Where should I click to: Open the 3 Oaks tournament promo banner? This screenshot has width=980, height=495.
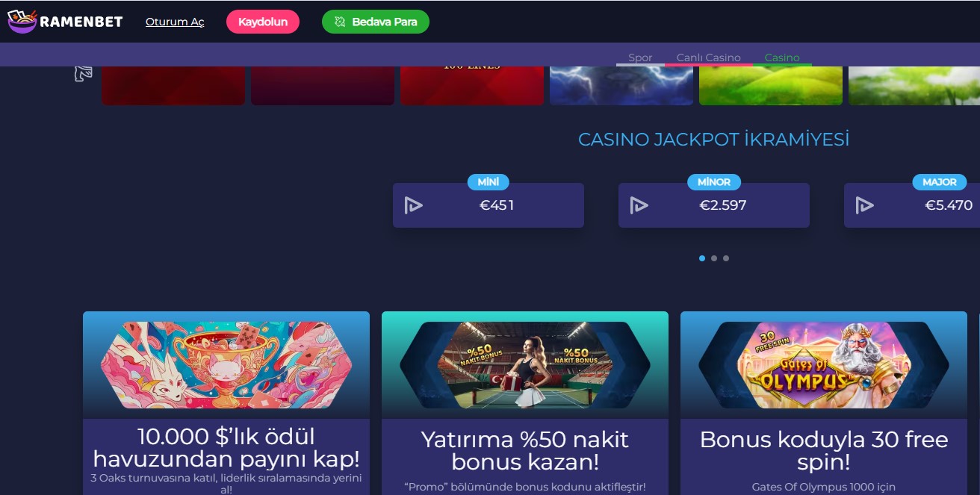coord(226,365)
